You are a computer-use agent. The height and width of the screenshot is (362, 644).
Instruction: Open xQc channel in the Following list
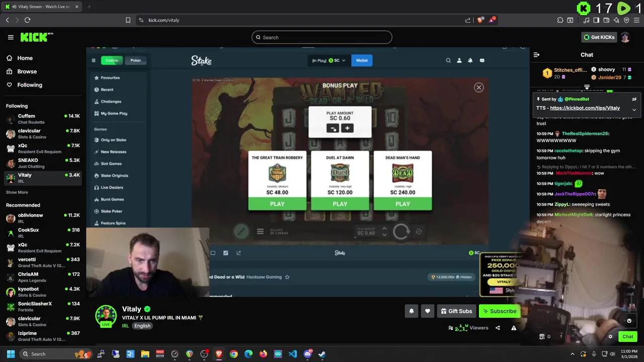pos(43,148)
